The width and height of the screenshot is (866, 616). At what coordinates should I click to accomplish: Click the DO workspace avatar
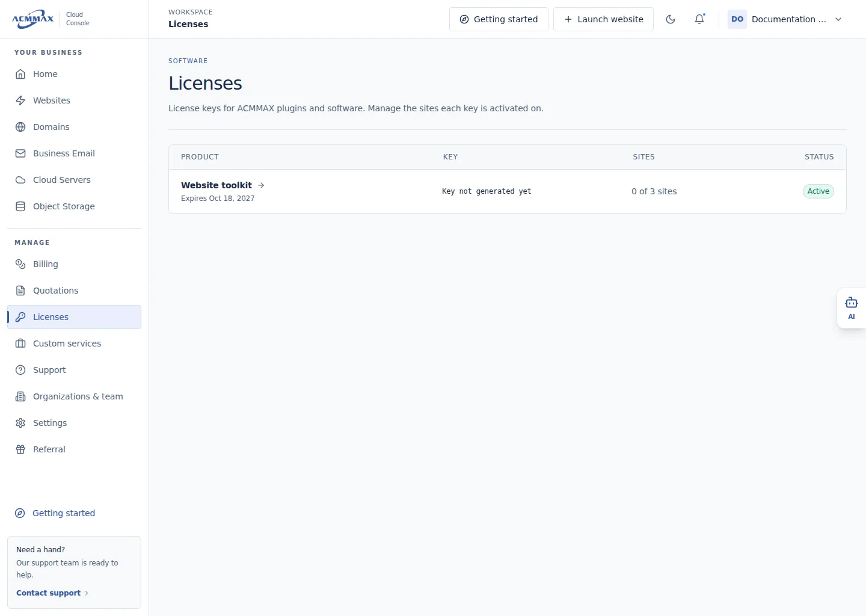(737, 19)
